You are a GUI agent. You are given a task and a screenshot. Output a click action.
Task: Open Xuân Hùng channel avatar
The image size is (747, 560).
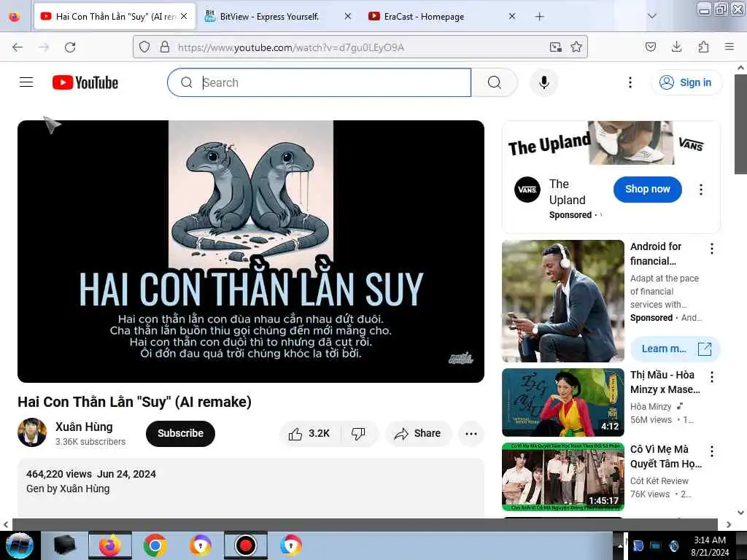tap(32, 432)
